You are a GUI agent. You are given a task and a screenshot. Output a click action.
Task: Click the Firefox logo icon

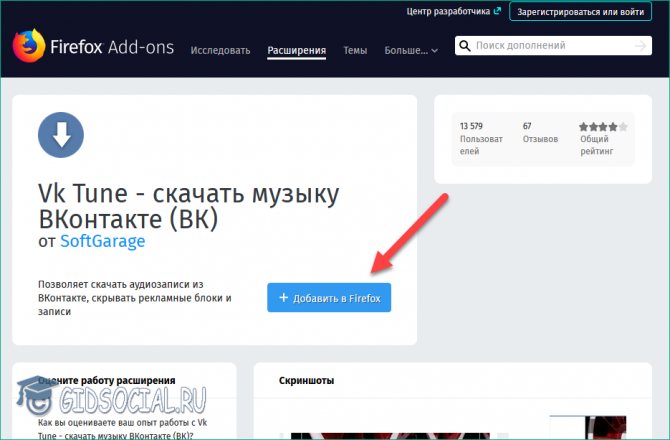[x=29, y=46]
